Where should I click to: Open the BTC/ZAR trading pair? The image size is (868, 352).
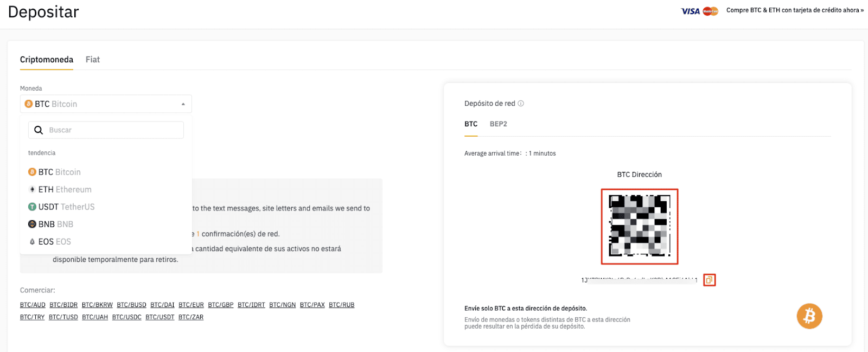coord(191,317)
